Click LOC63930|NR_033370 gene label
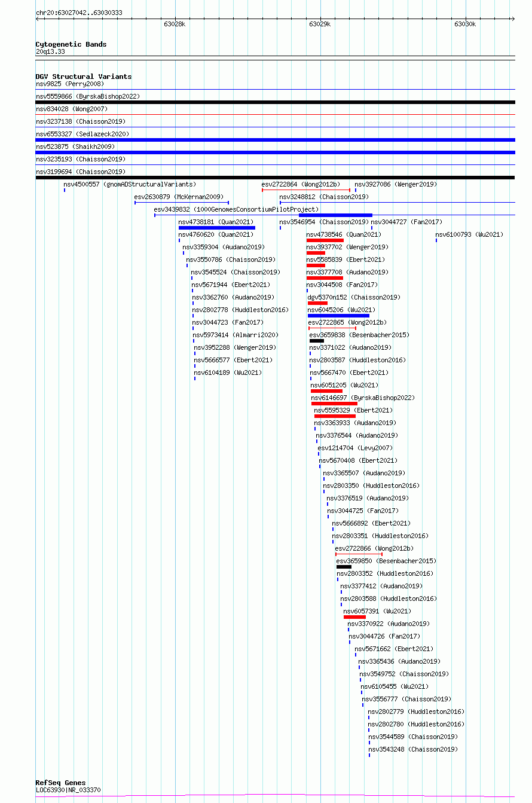532x803 pixels. point(68,790)
